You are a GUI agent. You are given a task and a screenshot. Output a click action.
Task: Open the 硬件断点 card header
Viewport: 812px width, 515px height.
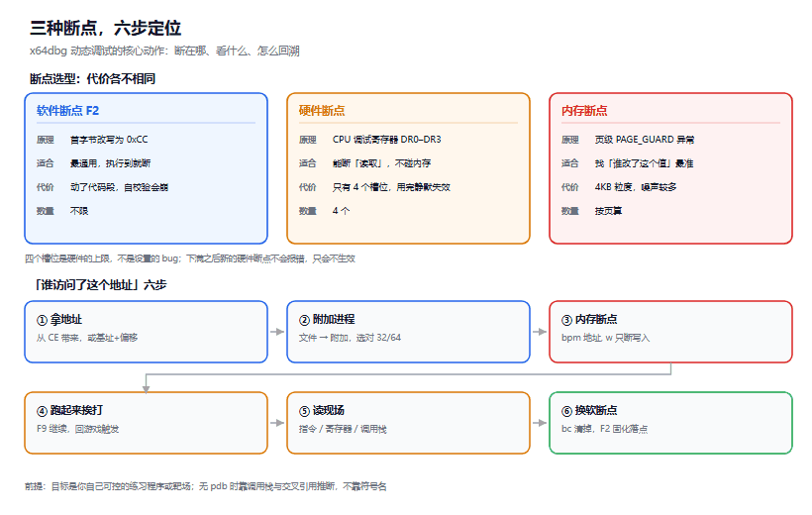pos(322,111)
